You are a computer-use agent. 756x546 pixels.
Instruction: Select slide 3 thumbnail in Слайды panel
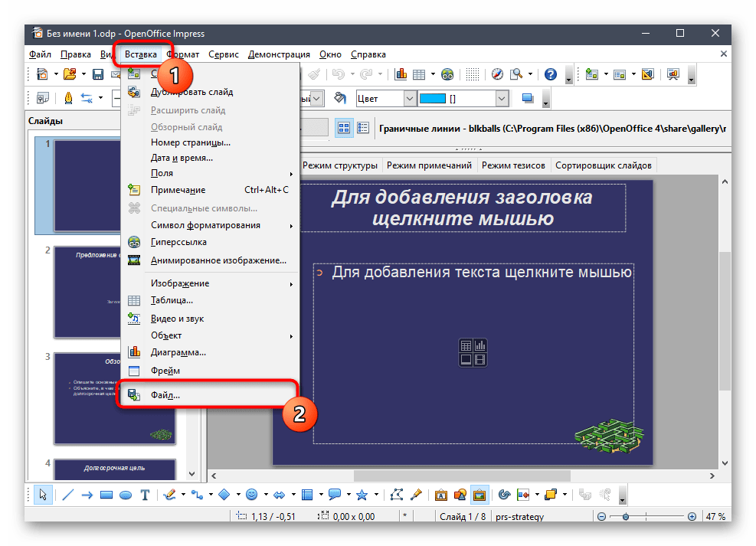(115, 398)
